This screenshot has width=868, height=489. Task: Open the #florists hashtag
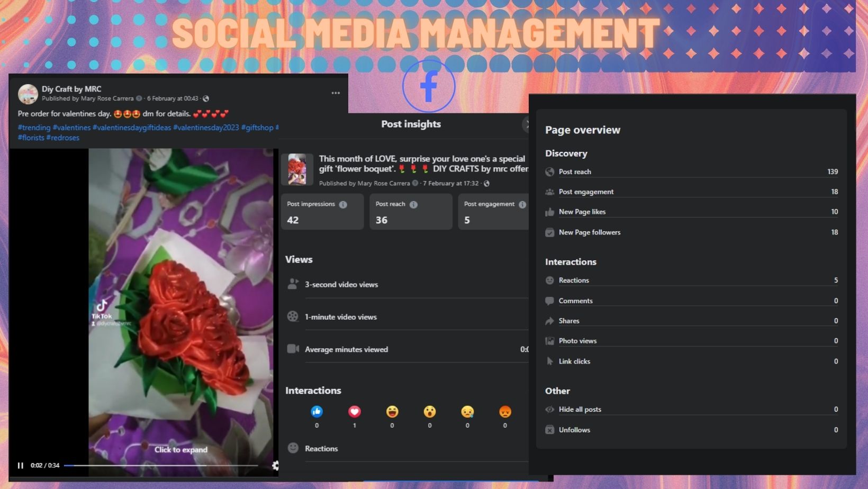tap(31, 138)
